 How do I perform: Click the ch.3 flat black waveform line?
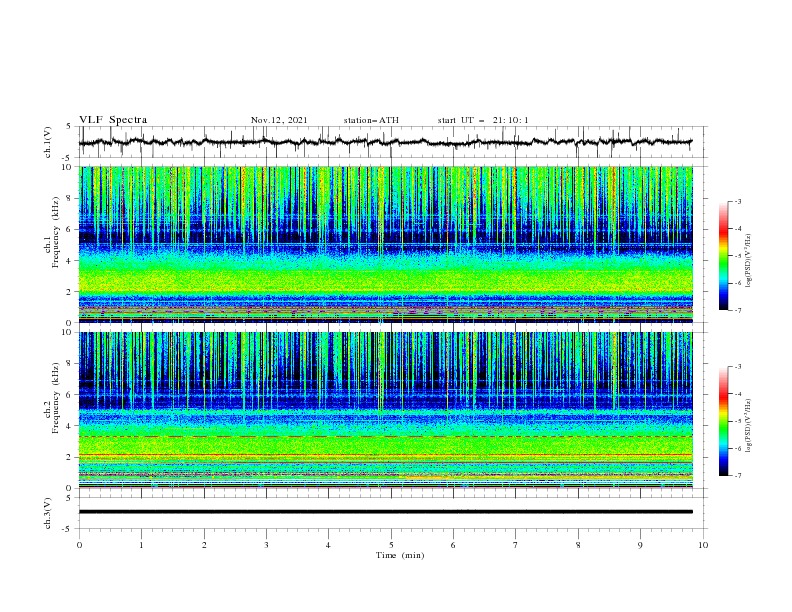coord(385,512)
